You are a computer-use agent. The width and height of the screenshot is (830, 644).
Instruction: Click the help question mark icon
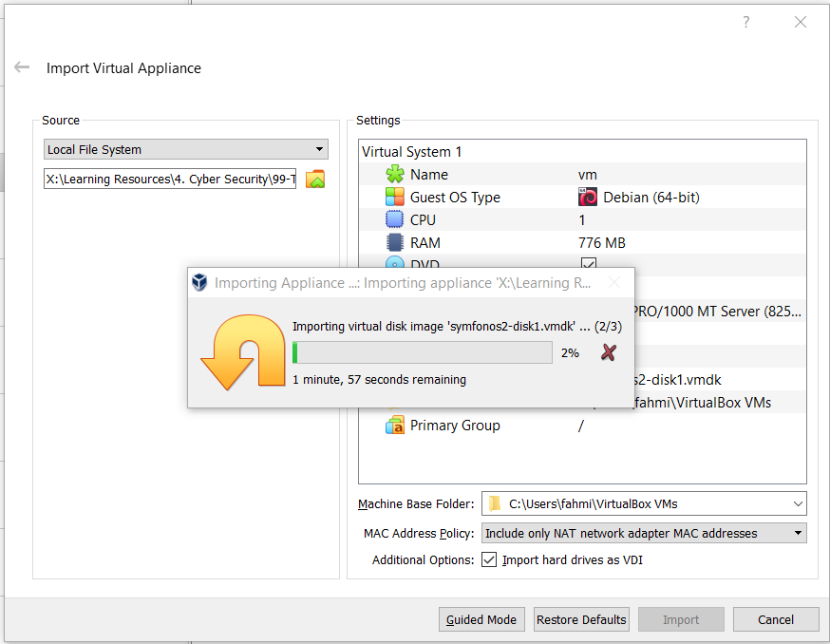coord(745,22)
